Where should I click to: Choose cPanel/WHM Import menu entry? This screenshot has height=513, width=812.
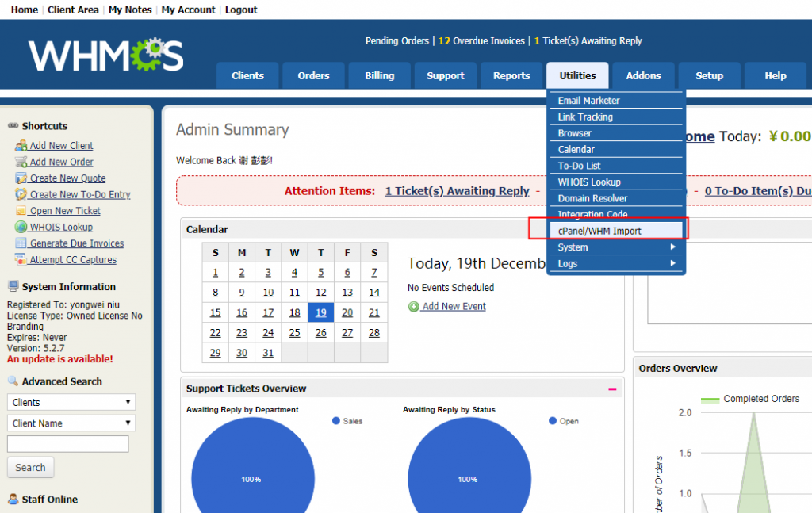click(615, 231)
